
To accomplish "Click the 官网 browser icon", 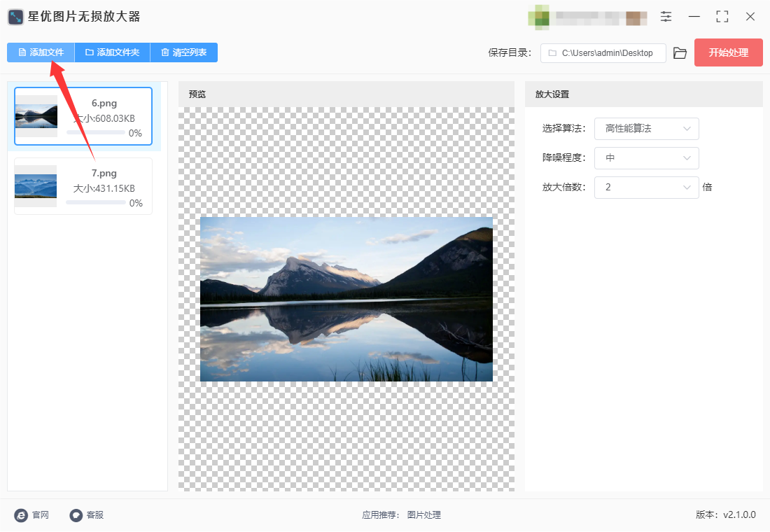I will tap(21, 514).
